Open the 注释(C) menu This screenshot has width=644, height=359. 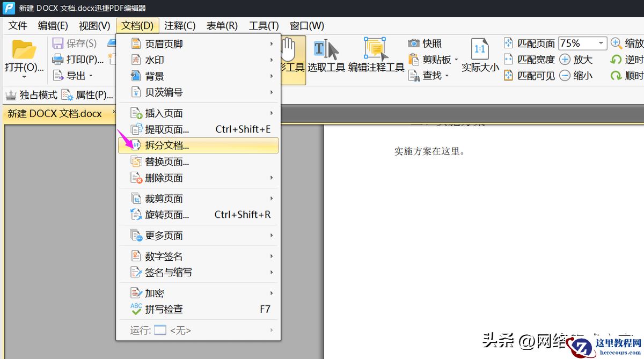(180, 25)
